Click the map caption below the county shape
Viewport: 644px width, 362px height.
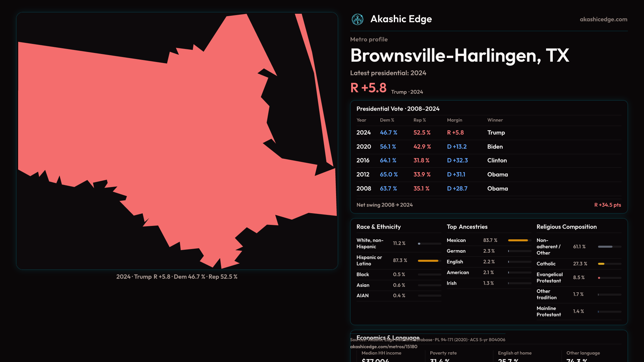tap(177, 277)
